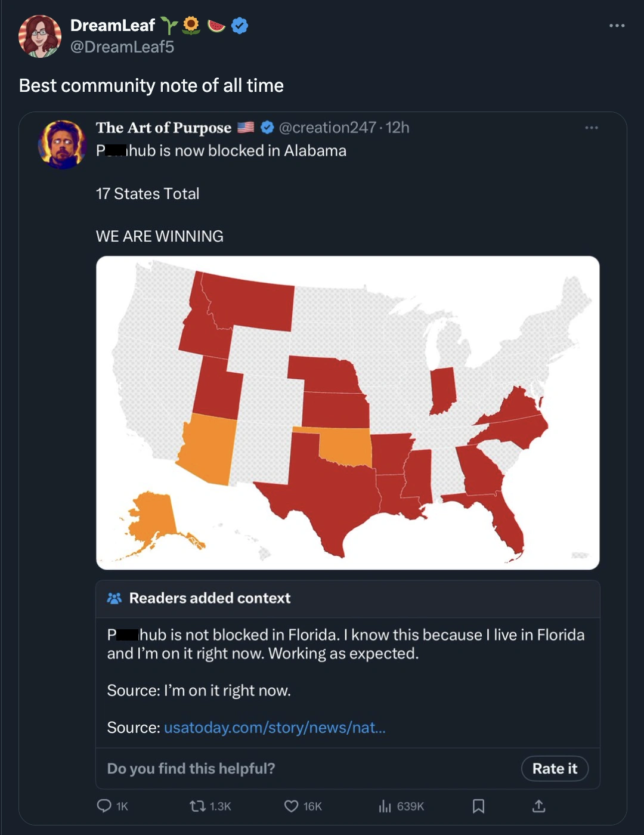Click the reply comment icon

tap(104, 806)
